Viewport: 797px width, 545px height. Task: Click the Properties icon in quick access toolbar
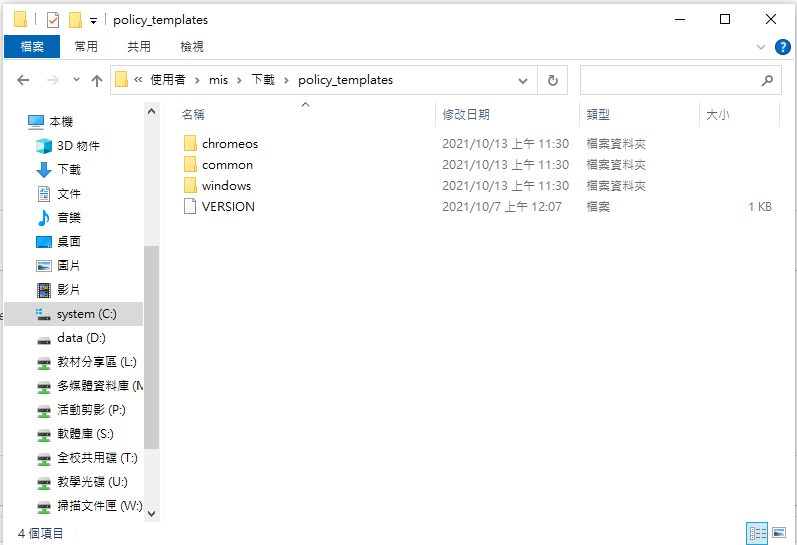pos(53,20)
